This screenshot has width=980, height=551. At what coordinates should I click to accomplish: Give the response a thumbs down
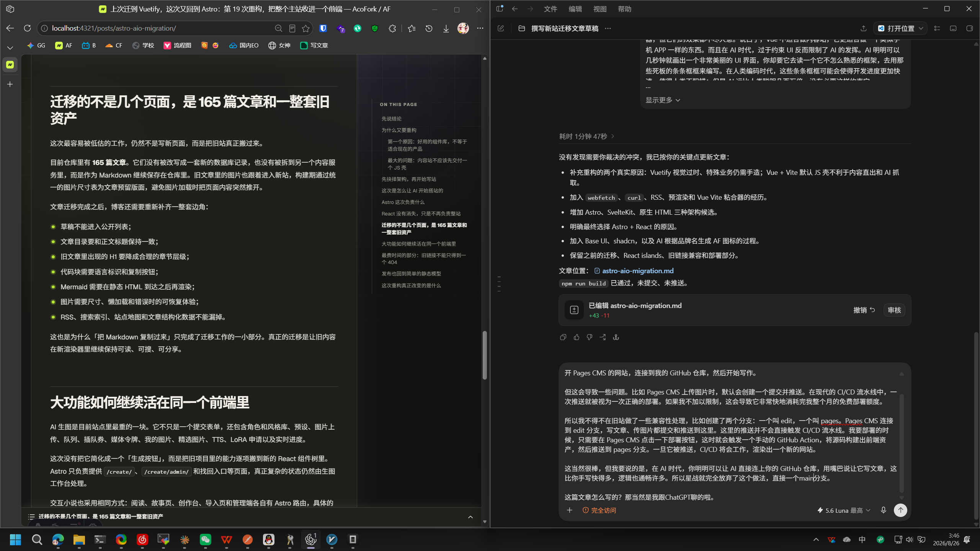(x=590, y=337)
